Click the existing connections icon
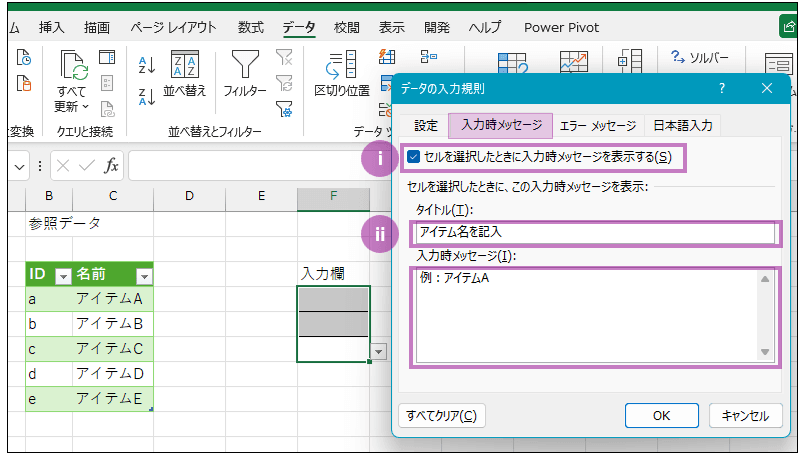The width and height of the screenshot is (798, 454). (23, 83)
